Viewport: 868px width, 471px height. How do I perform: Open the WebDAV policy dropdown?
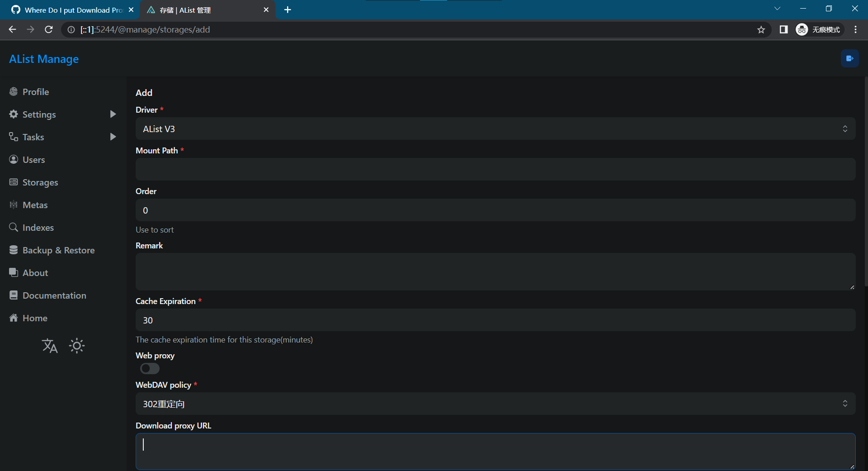pyautogui.click(x=495, y=404)
